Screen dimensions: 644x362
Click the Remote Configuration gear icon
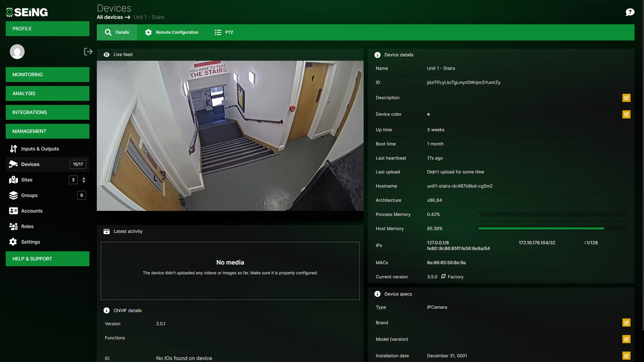[x=148, y=32]
